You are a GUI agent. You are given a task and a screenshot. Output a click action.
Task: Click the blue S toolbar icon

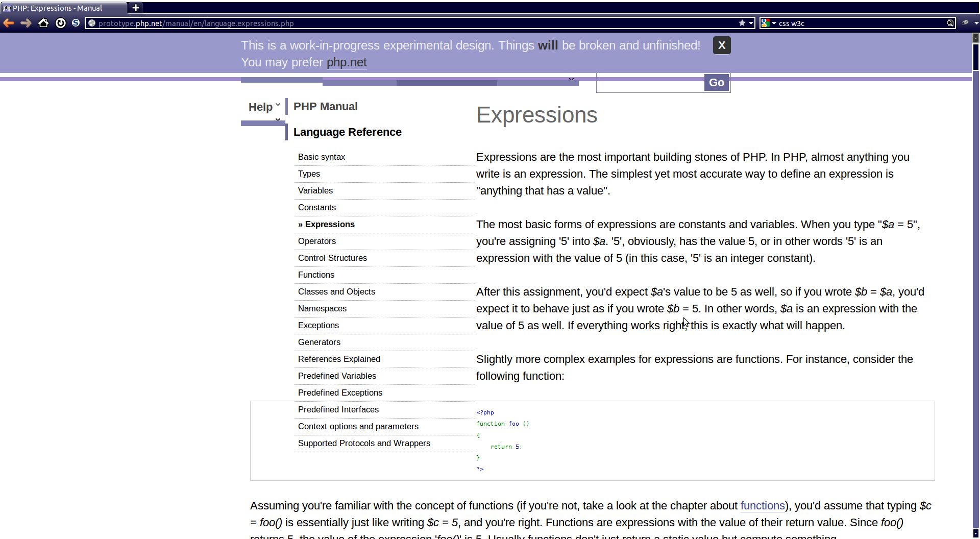(76, 23)
